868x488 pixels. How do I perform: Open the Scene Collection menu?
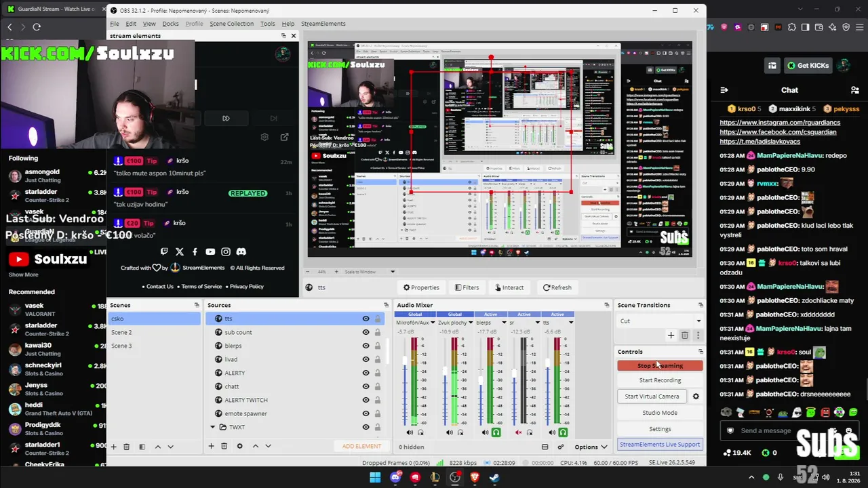tap(231, 24)
